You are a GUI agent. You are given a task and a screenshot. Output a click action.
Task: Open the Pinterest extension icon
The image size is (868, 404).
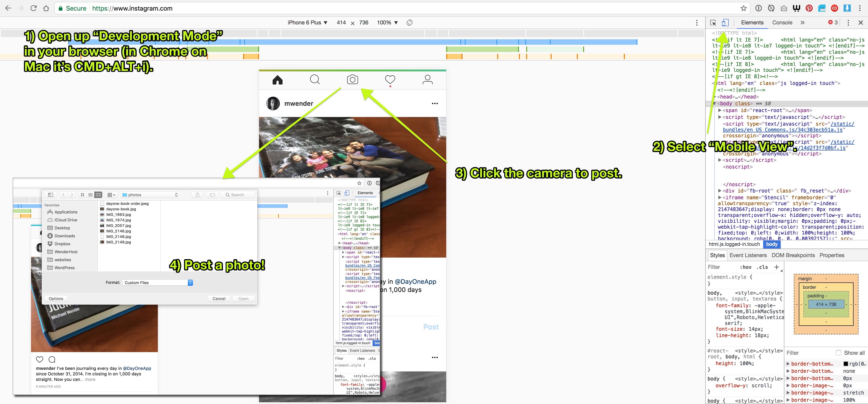[x=809, y=8]
